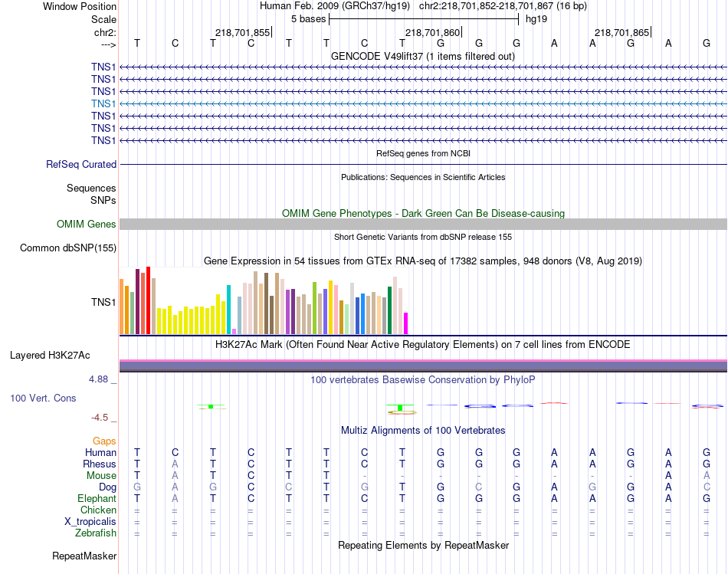Click the light-blue TNS1 intron arrow line
This screenshot has height=574, width=728.
(424, 103)
